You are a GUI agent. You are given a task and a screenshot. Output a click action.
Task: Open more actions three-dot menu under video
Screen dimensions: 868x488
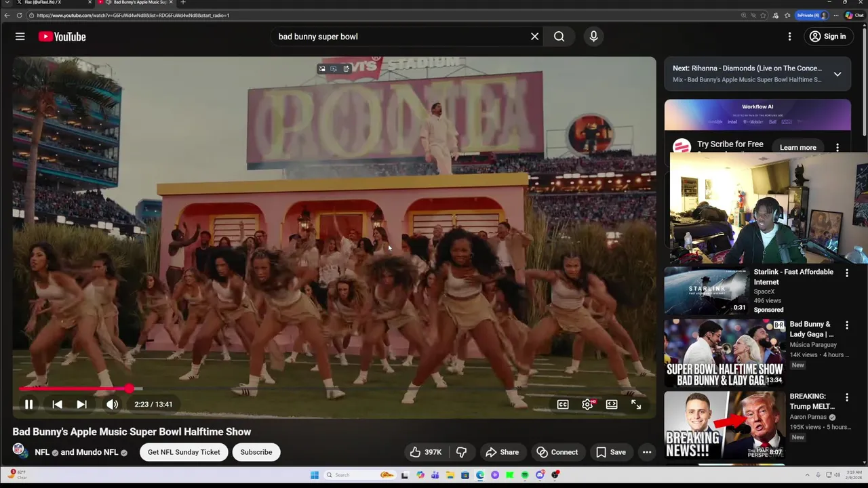647,452
